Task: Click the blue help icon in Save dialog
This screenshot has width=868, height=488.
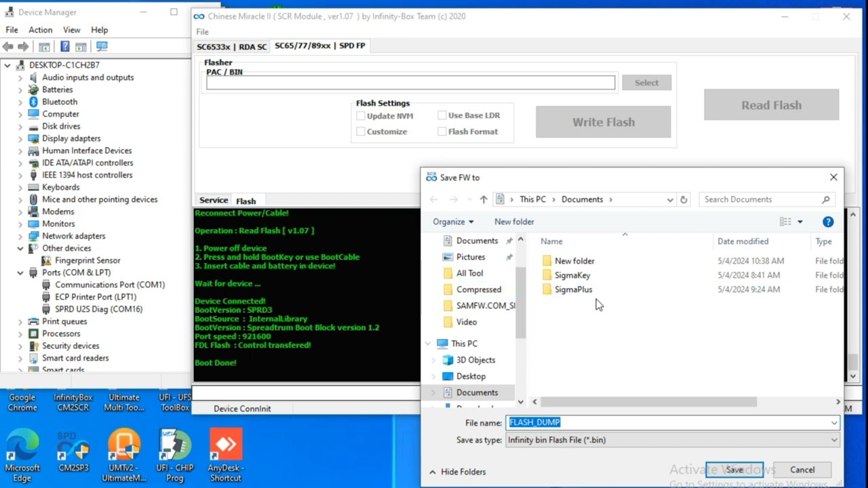Action: (x=828, y=222)
